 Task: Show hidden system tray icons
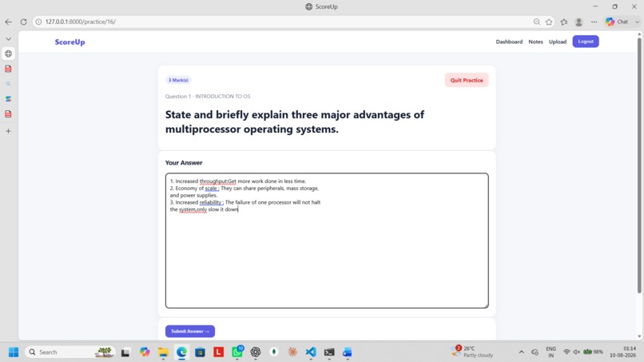(521, 352)
